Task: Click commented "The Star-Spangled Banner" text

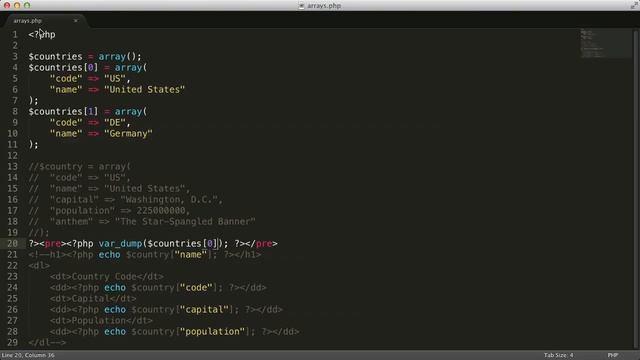Action: tap(185, 222)
